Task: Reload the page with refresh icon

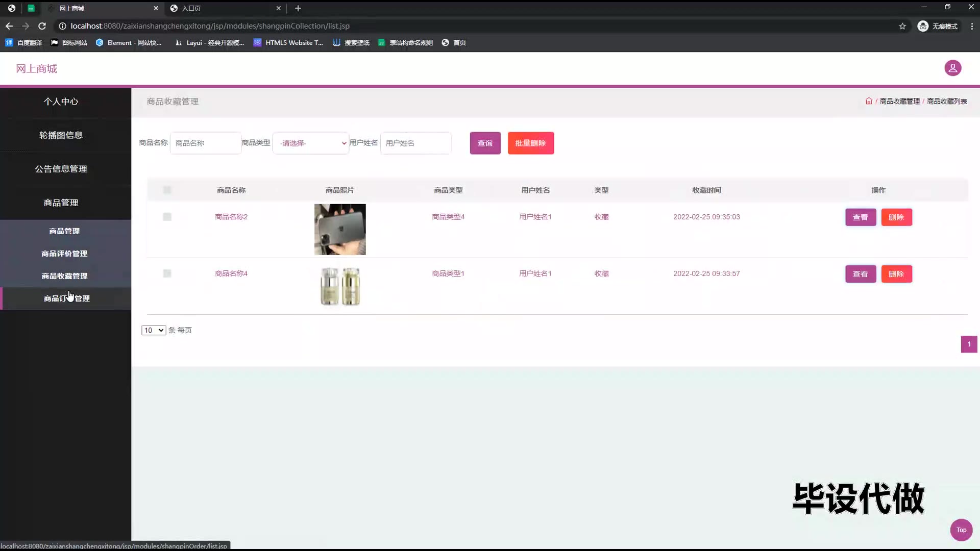Action: click(x=42, y=26)
